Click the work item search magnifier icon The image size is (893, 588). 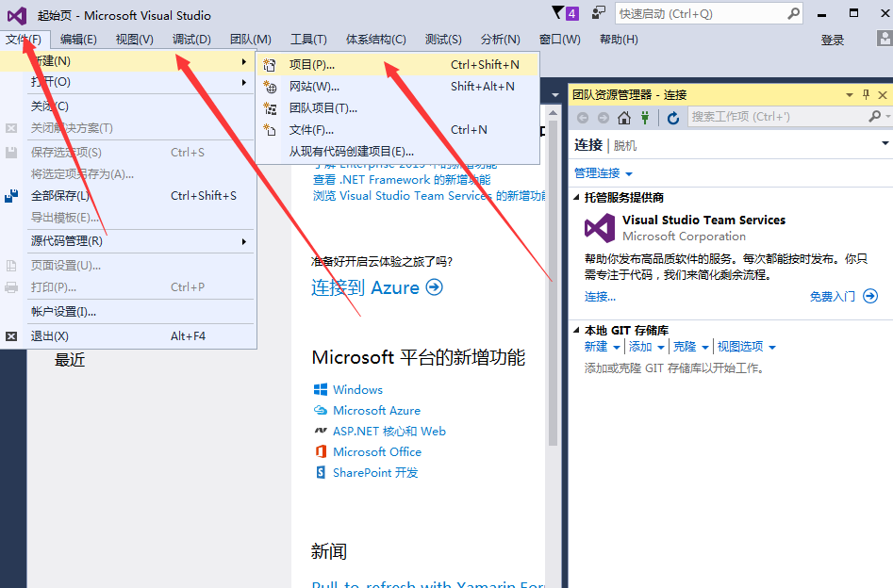[x=875, y=116]
